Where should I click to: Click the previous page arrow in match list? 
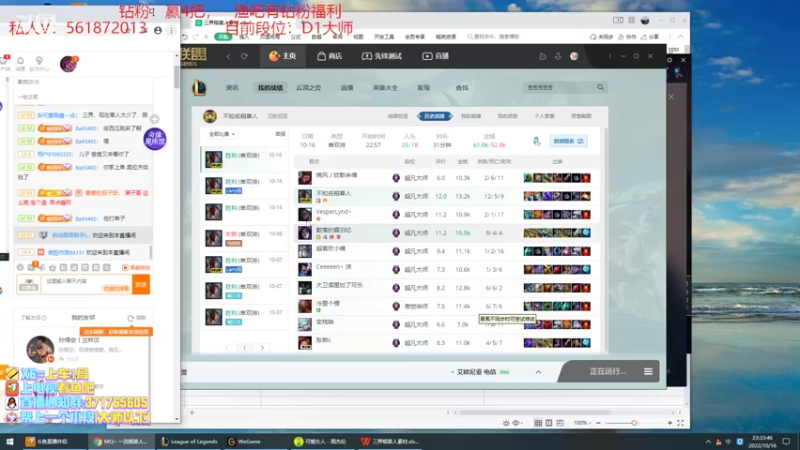(227, 348)
